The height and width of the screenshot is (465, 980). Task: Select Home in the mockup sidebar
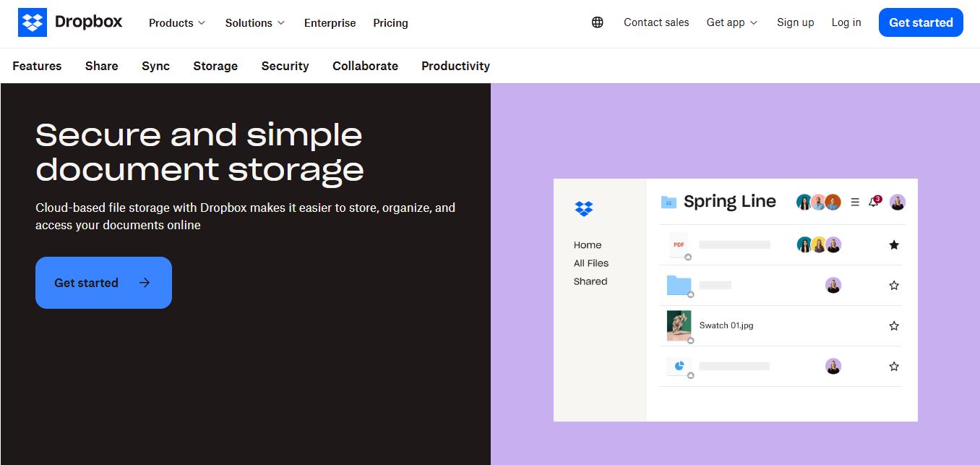[x=588, y=245]
